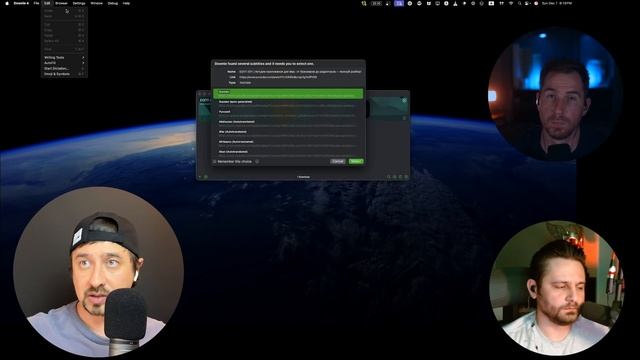Click the blue highlighted menu bar status icon
640x360 pixels.
(x=399, y=3)
